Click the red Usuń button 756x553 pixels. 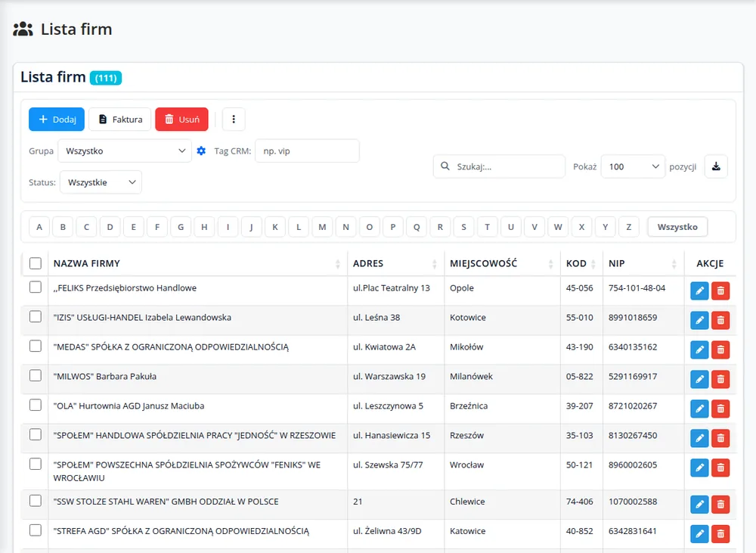click(181, 120)
